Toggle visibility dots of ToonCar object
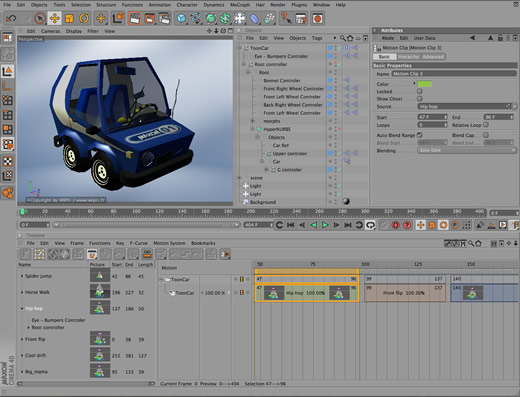 [336, 48]
